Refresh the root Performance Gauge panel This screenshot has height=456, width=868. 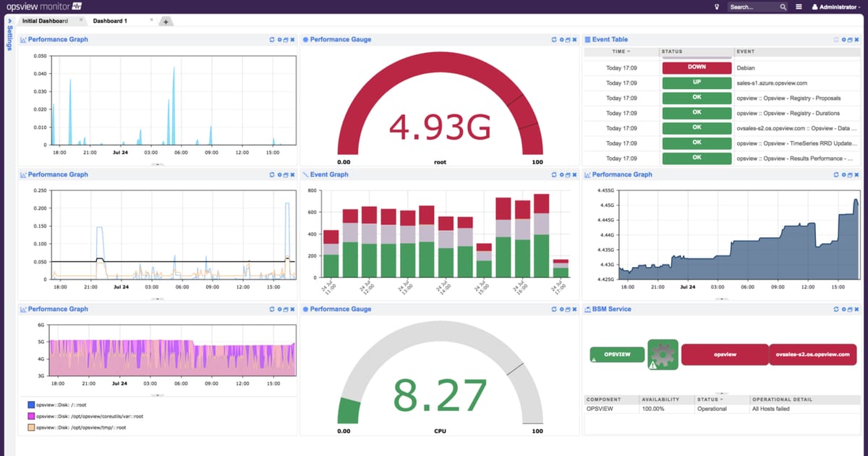[x=553, y=40]
